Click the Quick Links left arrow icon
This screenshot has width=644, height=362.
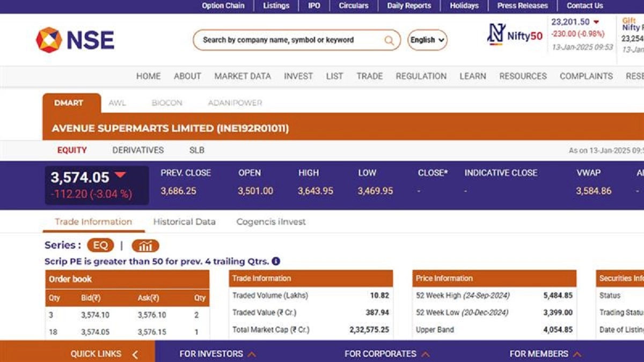click(135, 354)
